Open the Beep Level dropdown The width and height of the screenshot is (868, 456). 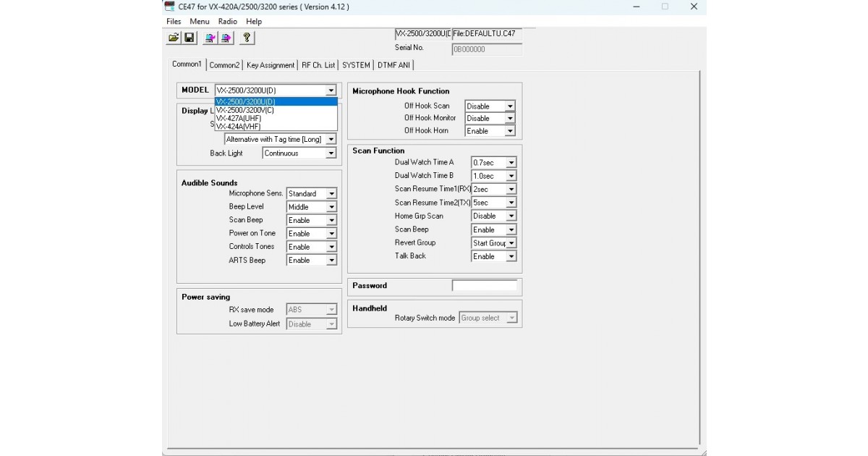pyautogui.click(x=331, y=207)
